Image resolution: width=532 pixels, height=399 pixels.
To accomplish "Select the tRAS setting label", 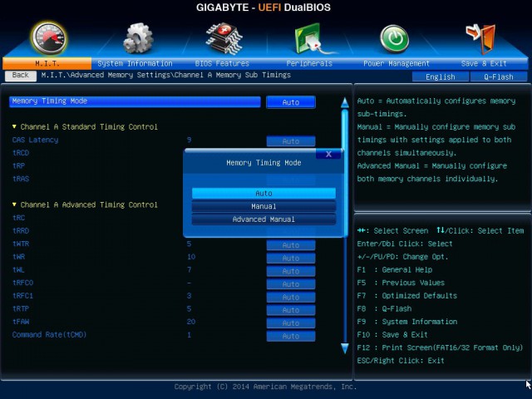I will [x=21, y=179].
